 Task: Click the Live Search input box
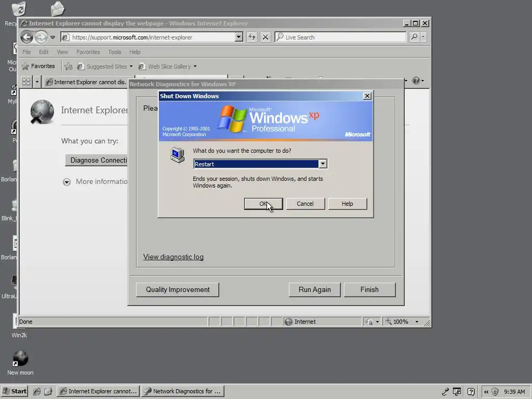tap(341, 37)
